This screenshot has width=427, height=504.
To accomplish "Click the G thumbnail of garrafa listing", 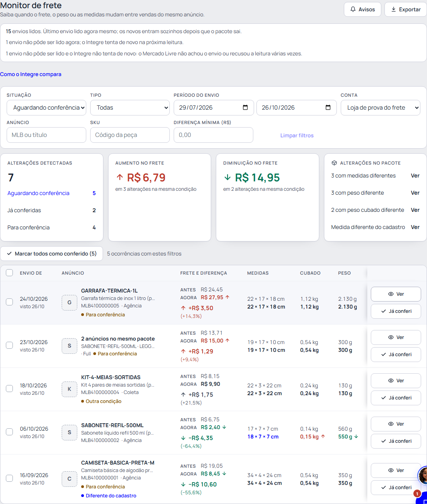I will tap(69, 302).
